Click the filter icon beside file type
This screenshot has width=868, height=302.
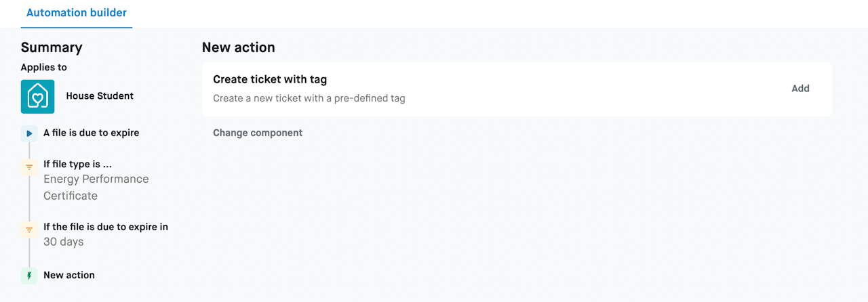[x=29, y=167]
